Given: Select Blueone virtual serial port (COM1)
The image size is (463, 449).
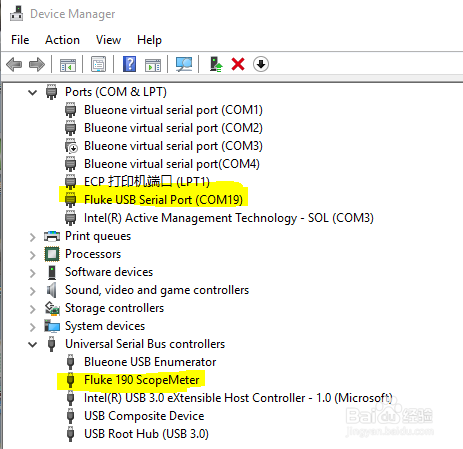Looking at the screenshot, I should pos(173,110).
